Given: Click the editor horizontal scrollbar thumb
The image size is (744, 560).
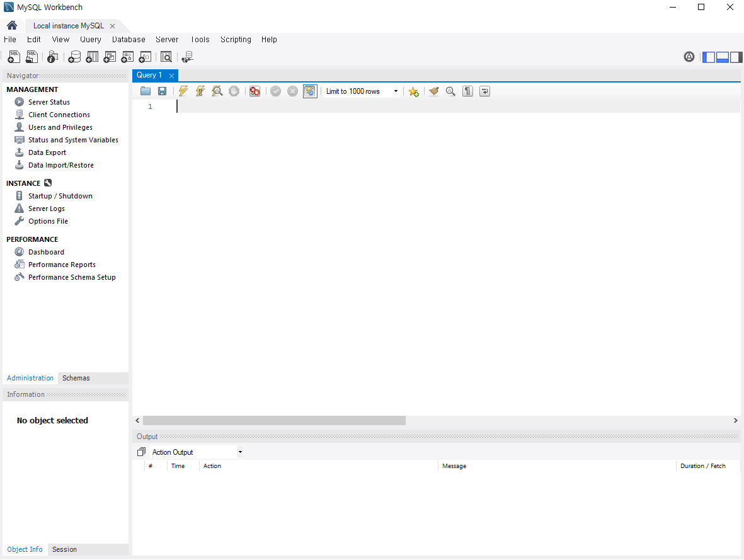Looking at the screenshot, I should [274, 421].
